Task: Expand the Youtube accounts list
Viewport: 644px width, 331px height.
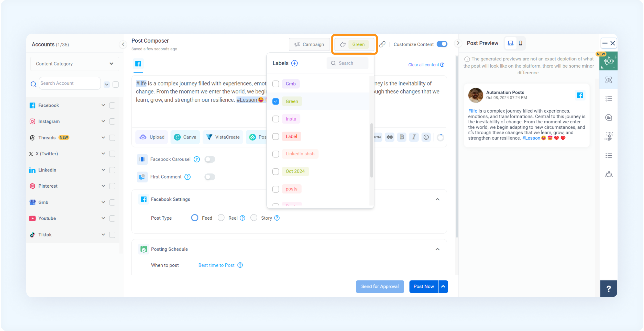Action: [103, 218]
